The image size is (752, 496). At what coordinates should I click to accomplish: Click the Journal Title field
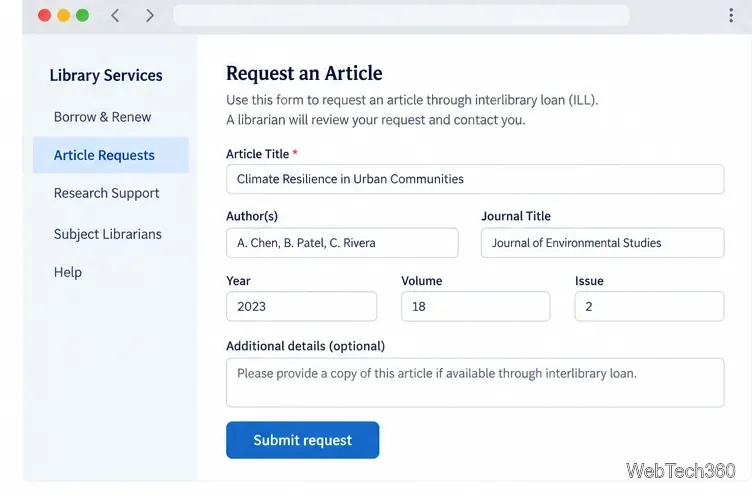[602, 243]
